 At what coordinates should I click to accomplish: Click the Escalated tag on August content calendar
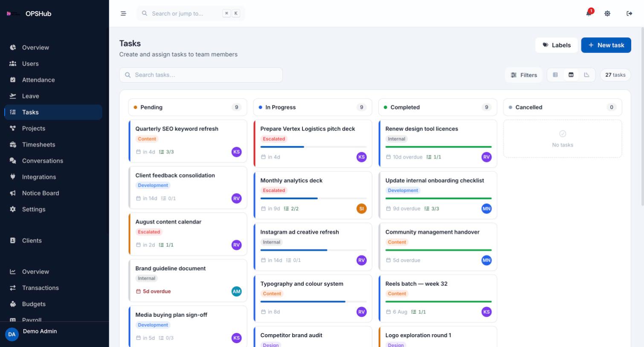[149, 232]
